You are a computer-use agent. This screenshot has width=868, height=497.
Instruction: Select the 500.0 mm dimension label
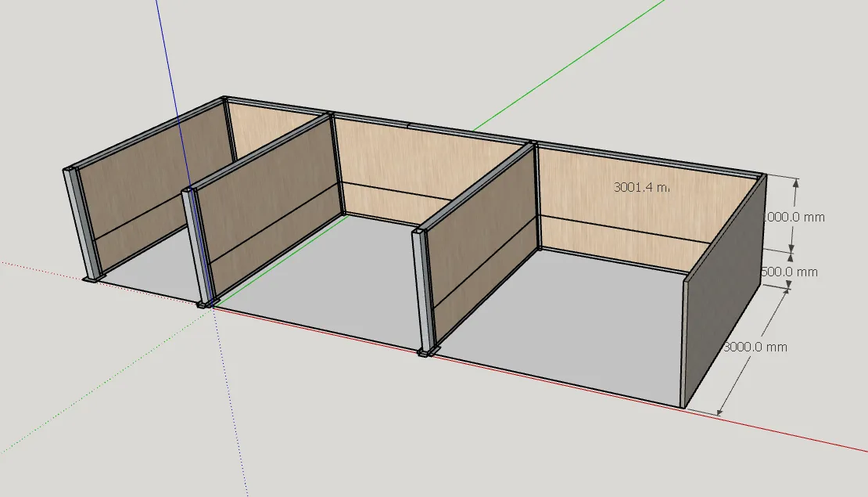tap(790, 272)
